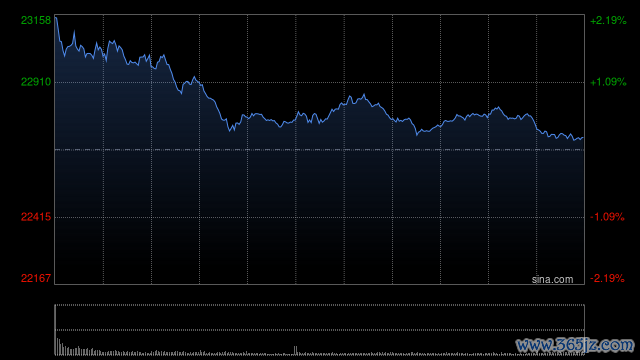
Task: Click the 22167 bottom price label
Action: (36, 278)
